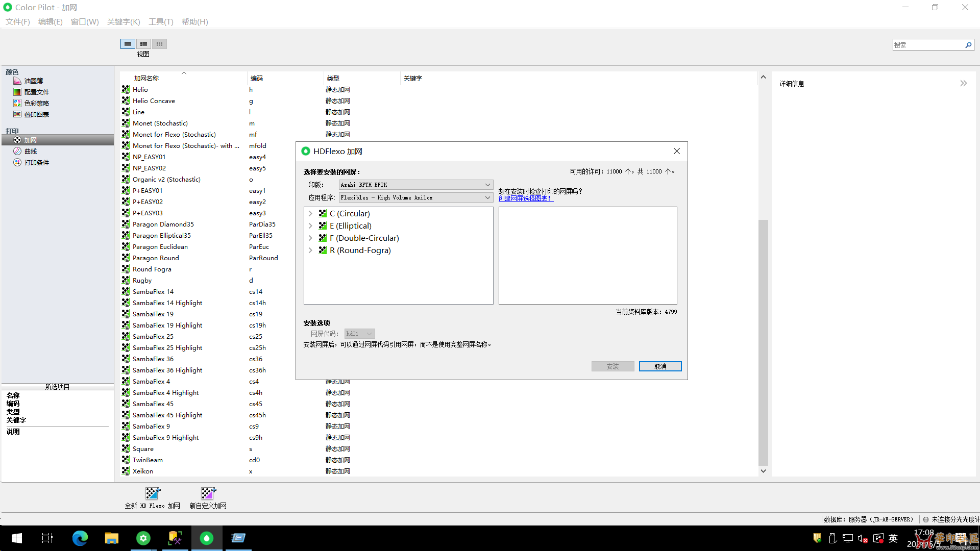
Task: Click the 叠印图表 icon in sidebar
Action: 17,114
